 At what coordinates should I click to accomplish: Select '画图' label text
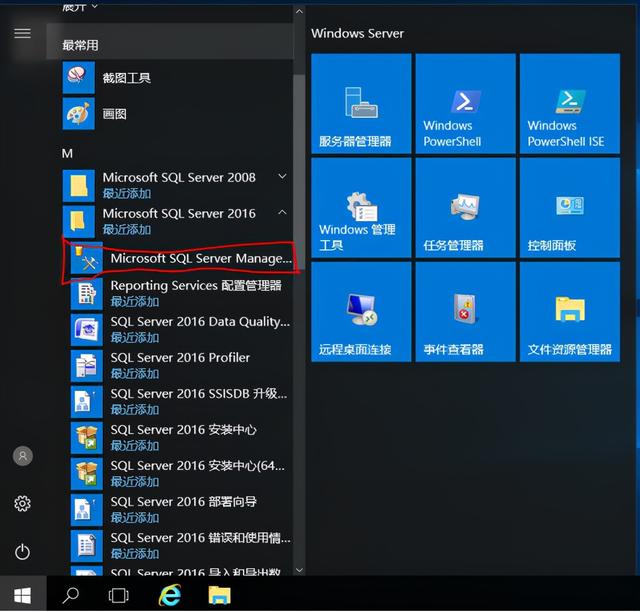click(114, 114)
